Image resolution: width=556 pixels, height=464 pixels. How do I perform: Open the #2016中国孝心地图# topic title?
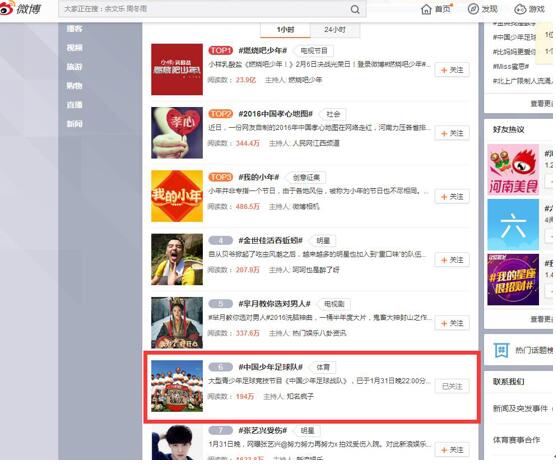[276, 114]
